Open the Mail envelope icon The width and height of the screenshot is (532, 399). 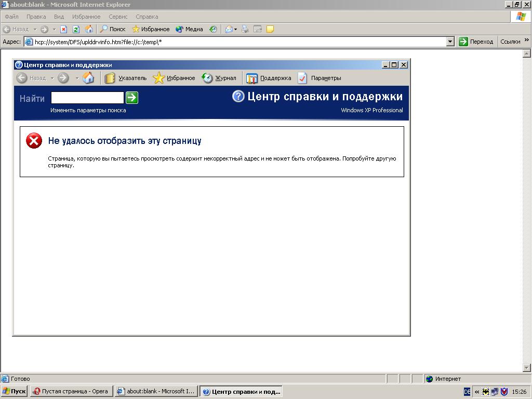pos(229,29)
